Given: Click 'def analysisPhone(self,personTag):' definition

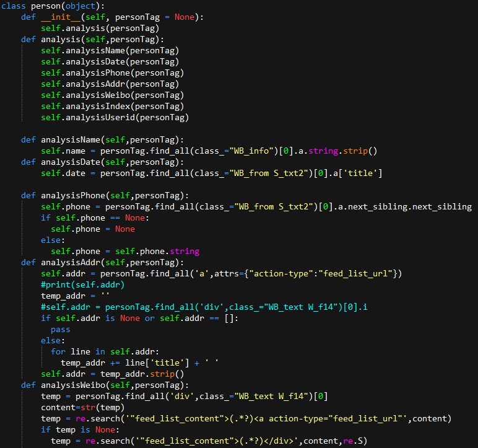Looking at the screenshot, I should click(105, 196).
